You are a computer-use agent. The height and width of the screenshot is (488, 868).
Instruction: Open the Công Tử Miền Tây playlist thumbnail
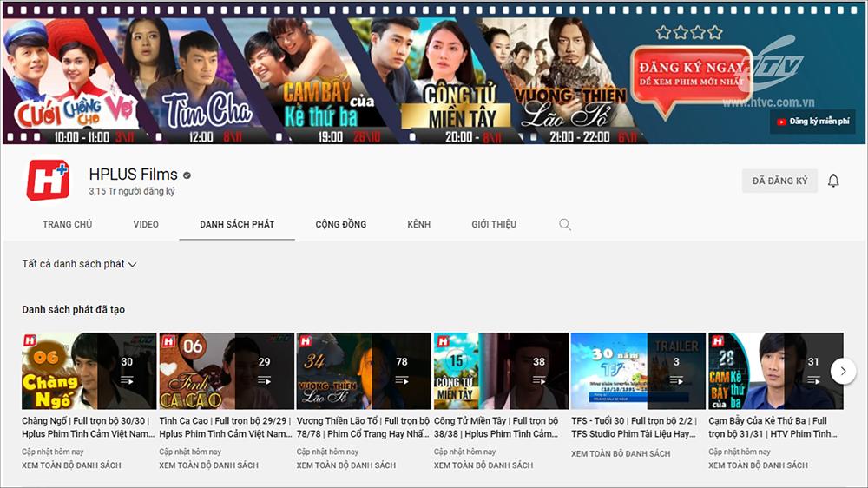click(501, 371)
